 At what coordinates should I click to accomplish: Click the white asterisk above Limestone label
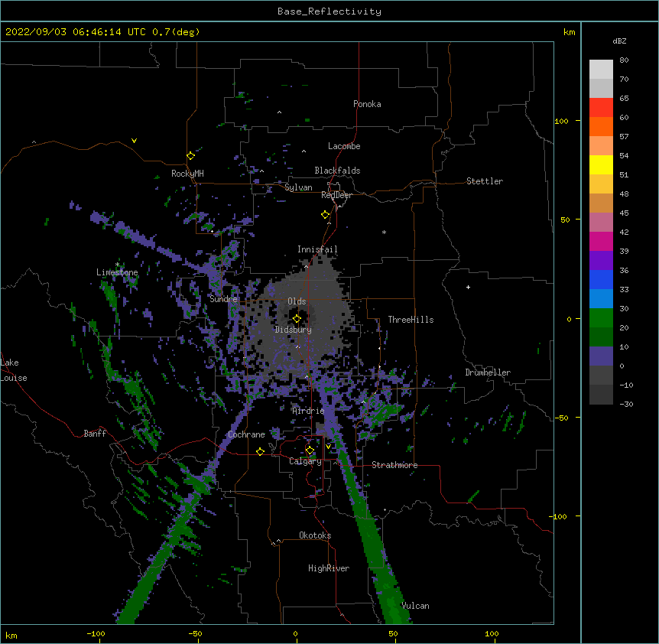[x=118, y=265]
